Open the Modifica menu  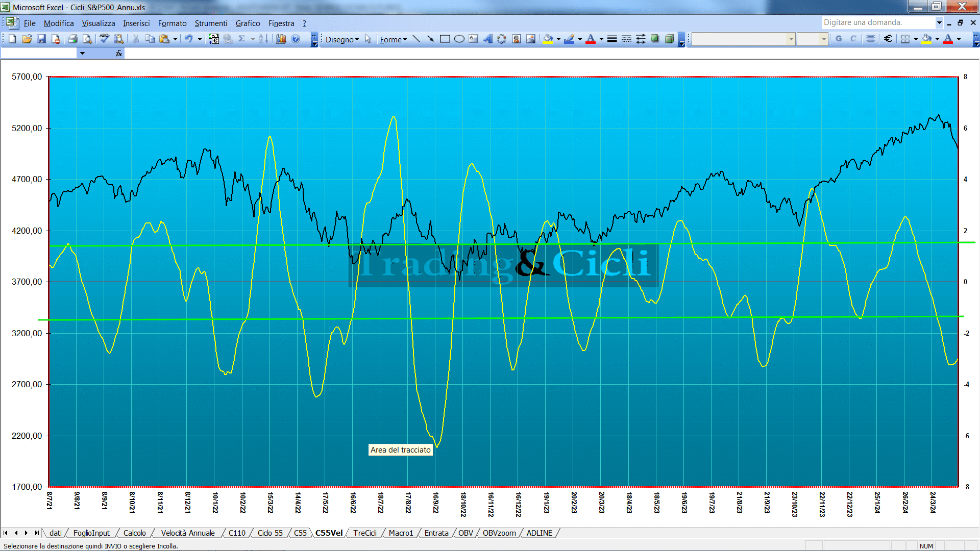(59, 23)
